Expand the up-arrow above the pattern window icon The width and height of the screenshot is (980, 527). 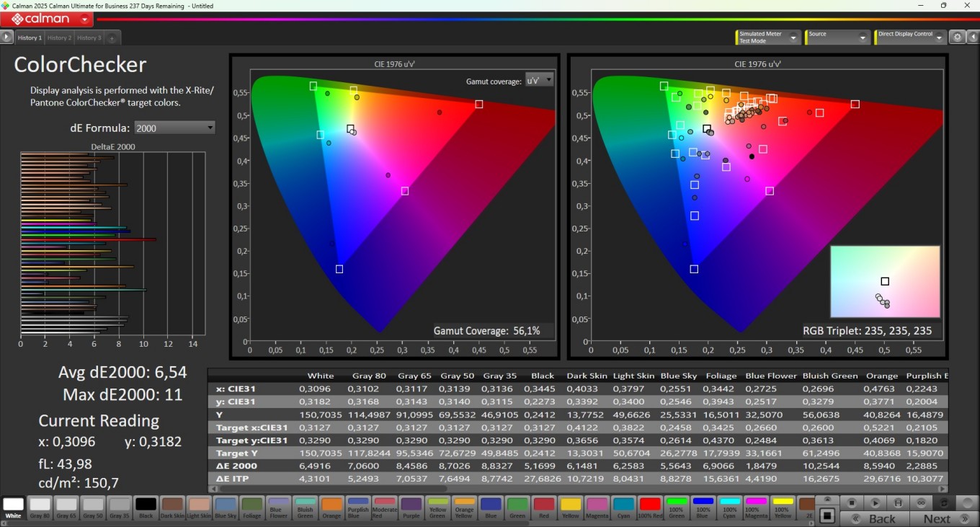(x=827, y=499)
